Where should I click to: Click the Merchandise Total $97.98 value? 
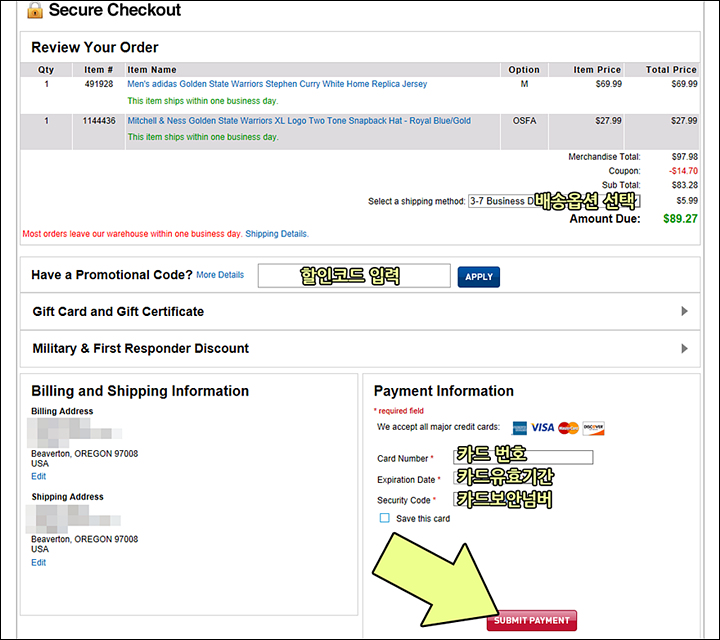pyautogui.click(x=685, y=157)
